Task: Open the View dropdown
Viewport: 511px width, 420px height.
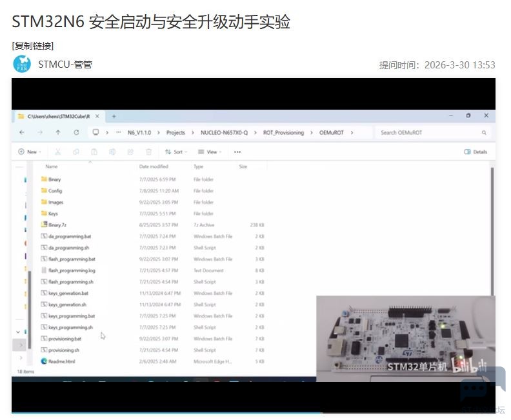Action: coord(210,152)
